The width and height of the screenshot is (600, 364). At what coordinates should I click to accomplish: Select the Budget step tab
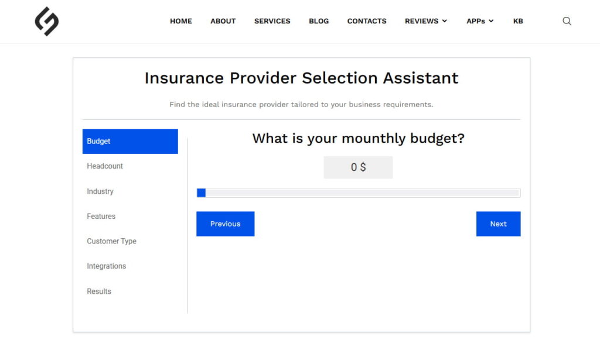click(130, 141)
